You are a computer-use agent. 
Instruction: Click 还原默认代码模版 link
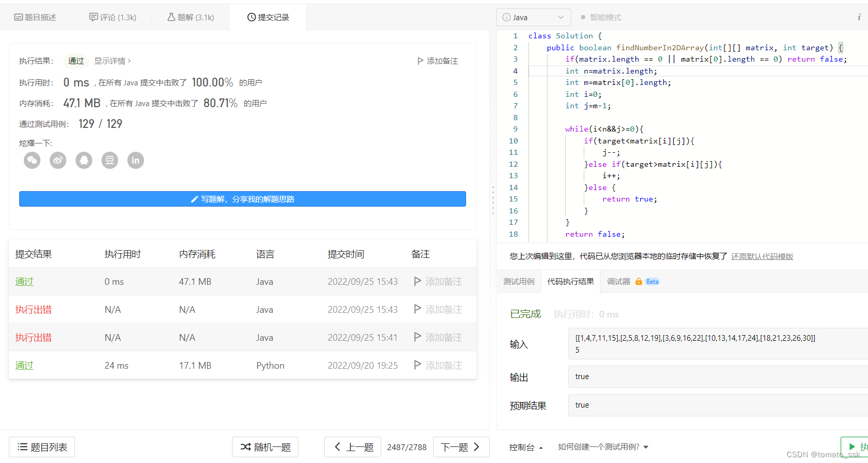(762, 256)
